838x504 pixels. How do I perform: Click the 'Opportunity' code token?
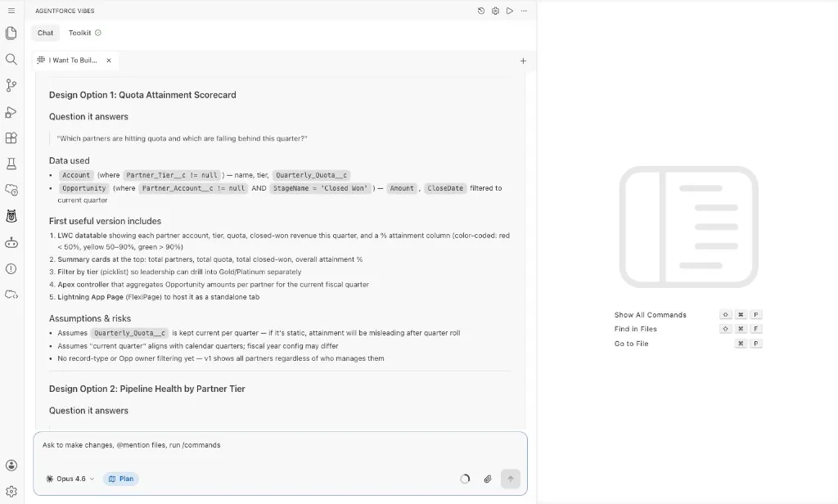click(84, 188)
